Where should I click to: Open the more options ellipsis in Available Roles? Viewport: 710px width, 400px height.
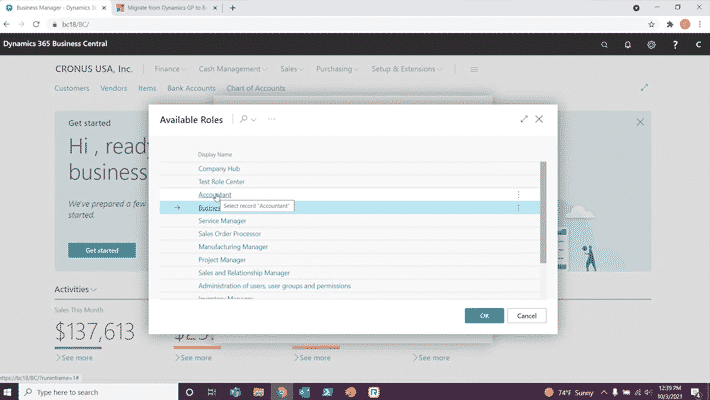(271, 119)
